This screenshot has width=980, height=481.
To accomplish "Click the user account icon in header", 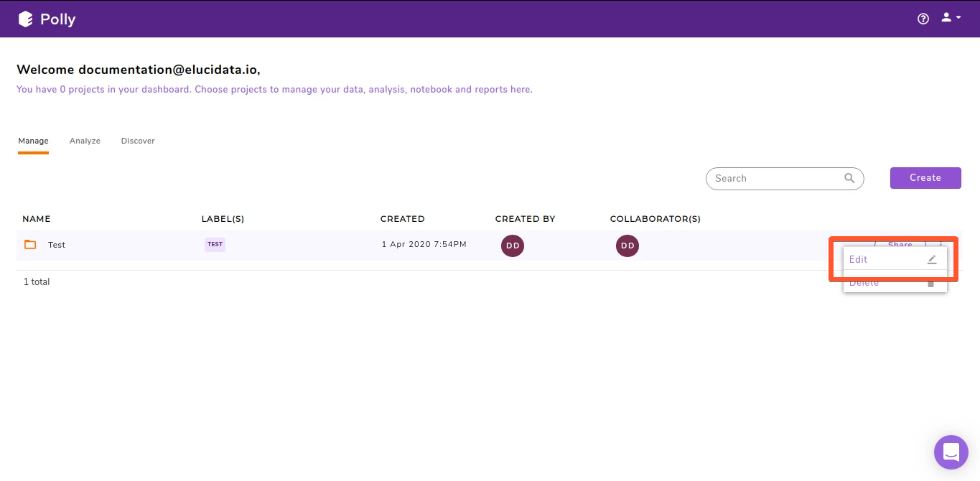I will point(944,17).
